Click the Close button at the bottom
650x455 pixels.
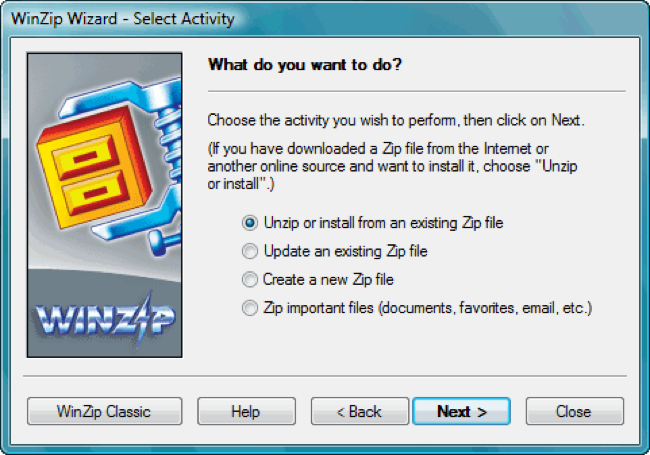pos(574,411)
